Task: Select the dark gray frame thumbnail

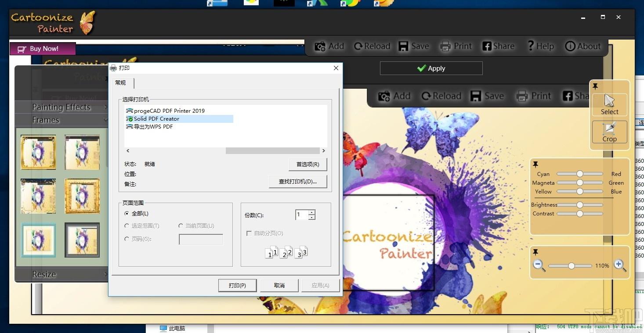Action: [x=82, y=240]
